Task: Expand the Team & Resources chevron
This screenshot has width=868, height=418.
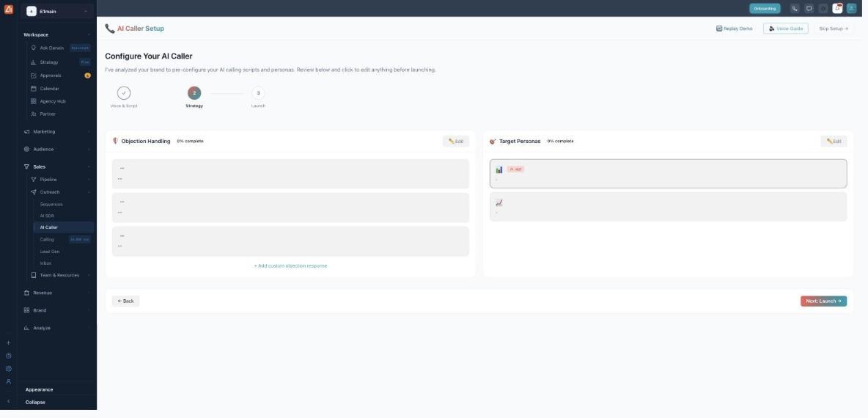Action: 89,275
